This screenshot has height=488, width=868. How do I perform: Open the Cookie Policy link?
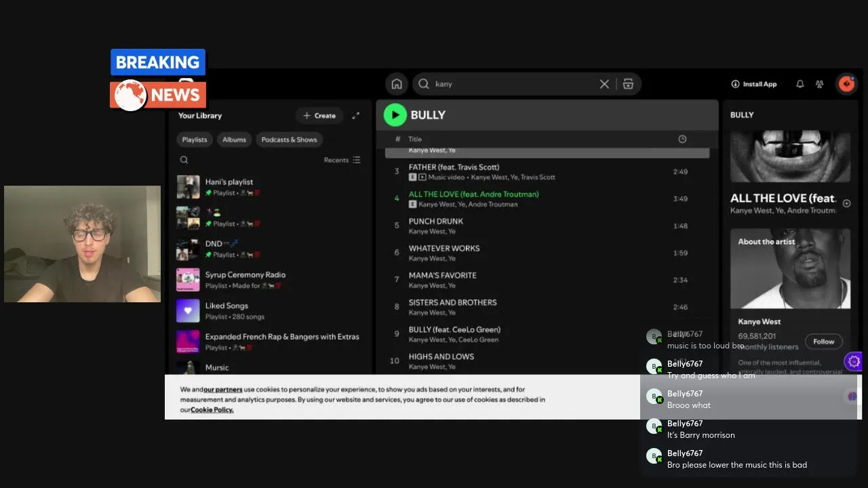pos(212,410)
